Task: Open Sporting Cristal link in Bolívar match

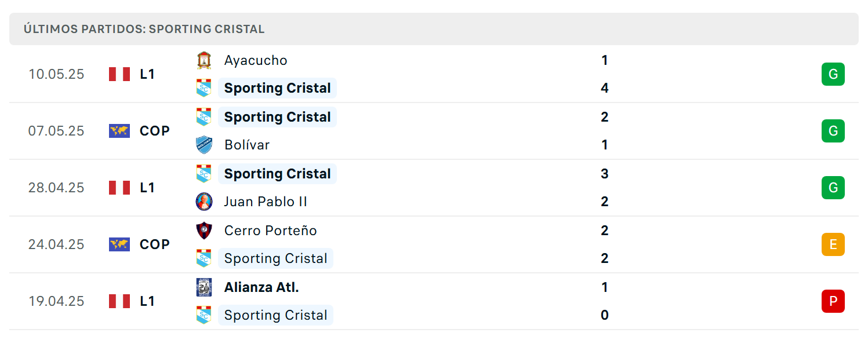Action: (277, 117)
